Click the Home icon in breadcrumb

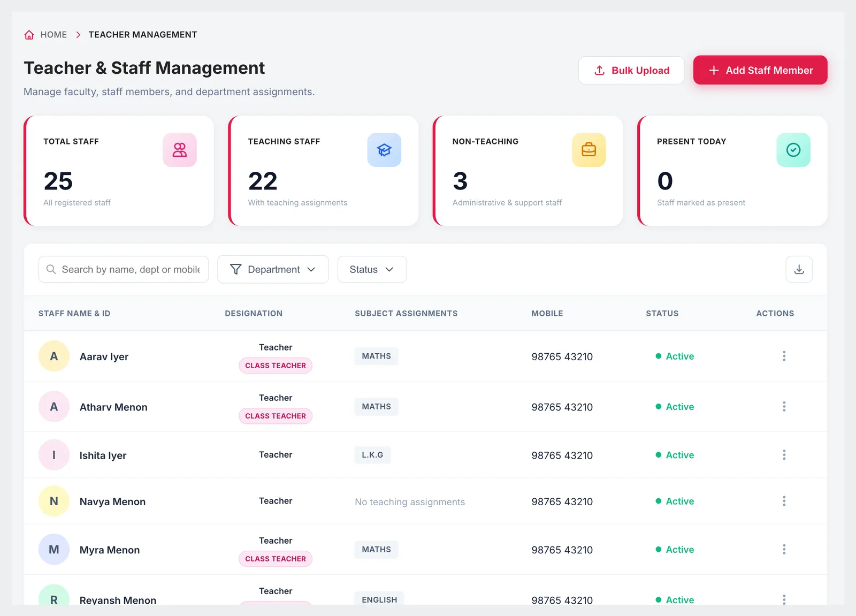tap(29, 35)
